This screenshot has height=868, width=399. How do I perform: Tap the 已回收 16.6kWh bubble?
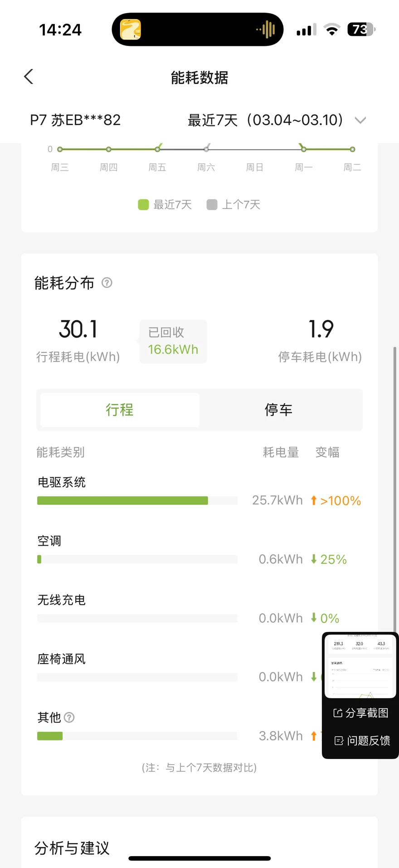tap(173, 341)
